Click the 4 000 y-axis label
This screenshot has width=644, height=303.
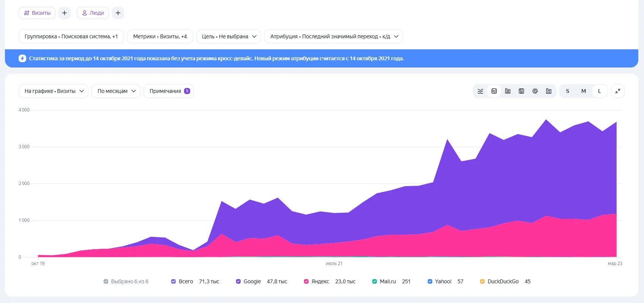(24, 110)
